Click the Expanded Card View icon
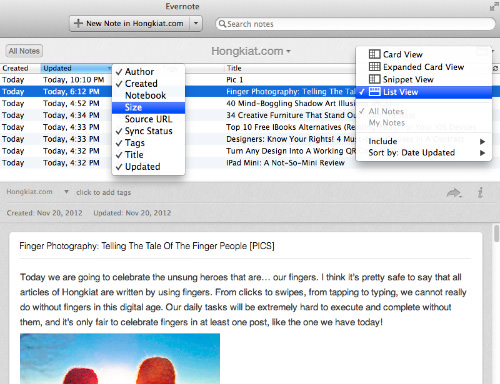 tap(374, 67)
